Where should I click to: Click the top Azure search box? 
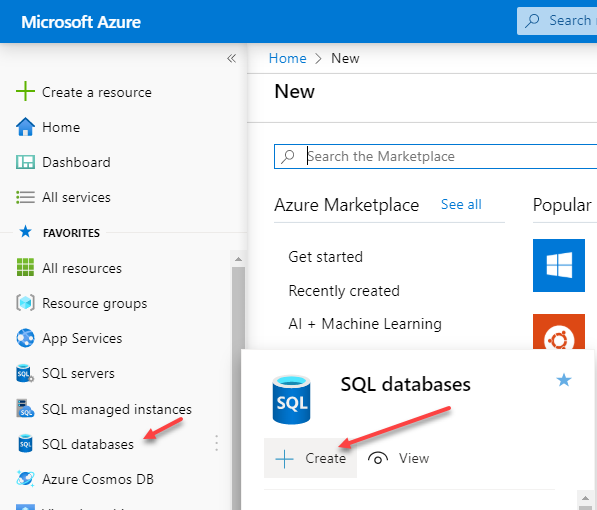[x=557, y=21]
